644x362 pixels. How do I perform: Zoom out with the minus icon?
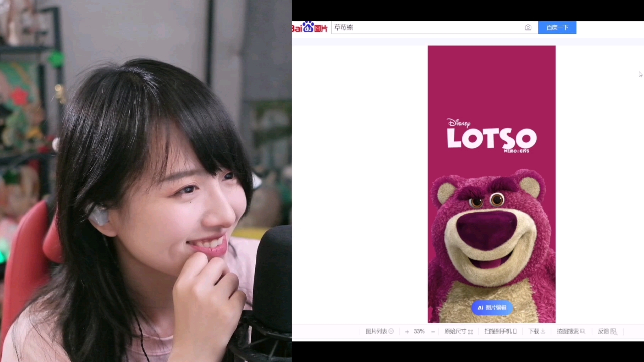tap(433, 331)
